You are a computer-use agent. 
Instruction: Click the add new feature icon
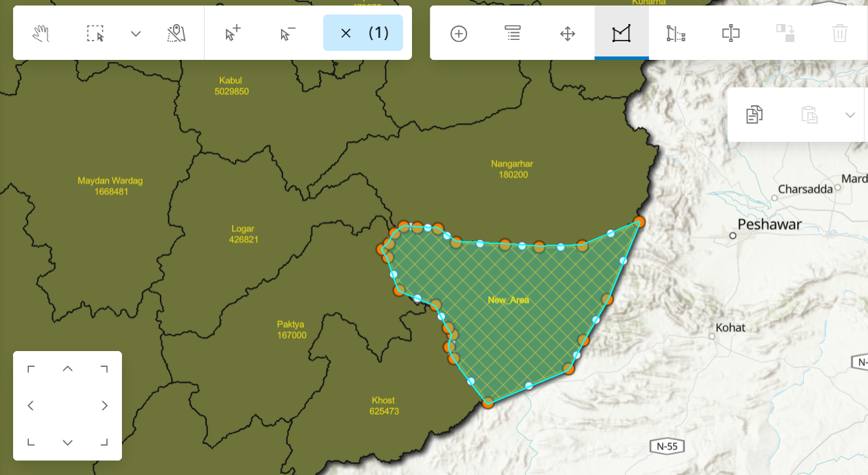click(x=458, y=32)
